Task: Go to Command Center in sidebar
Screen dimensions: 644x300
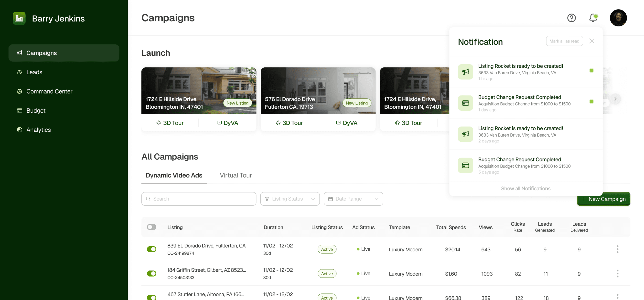Action: point(49,92)
